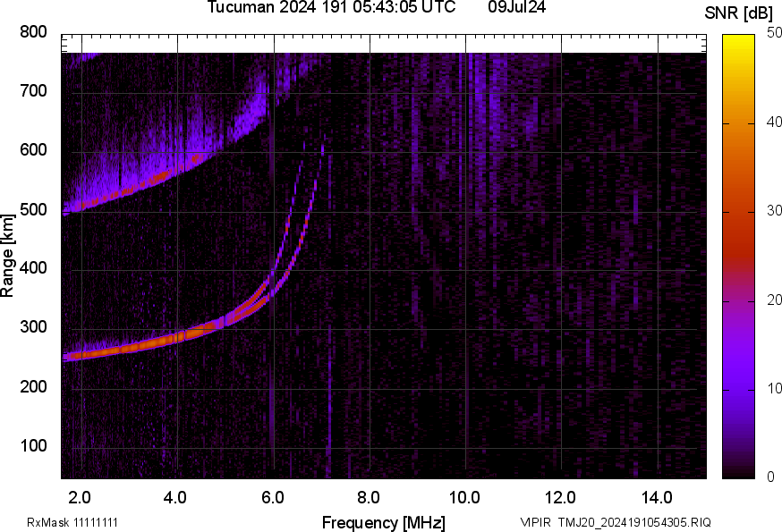Click the 'SNR [dB]' colorbar title
Image resolution: width=782 pixels, height=532 pixels.
click(739, 13)
